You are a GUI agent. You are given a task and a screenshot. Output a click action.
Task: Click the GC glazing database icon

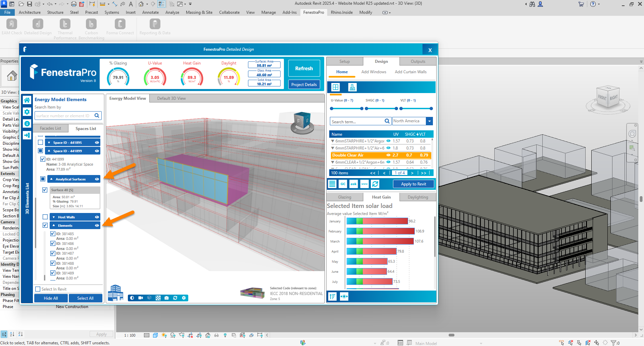(x=343, y=184)
